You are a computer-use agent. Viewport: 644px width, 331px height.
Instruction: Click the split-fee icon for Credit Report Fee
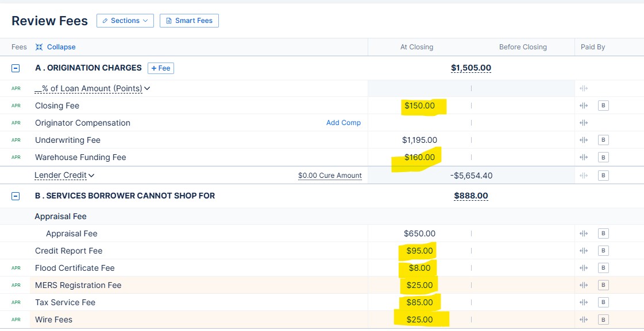(x=584, y=251)
